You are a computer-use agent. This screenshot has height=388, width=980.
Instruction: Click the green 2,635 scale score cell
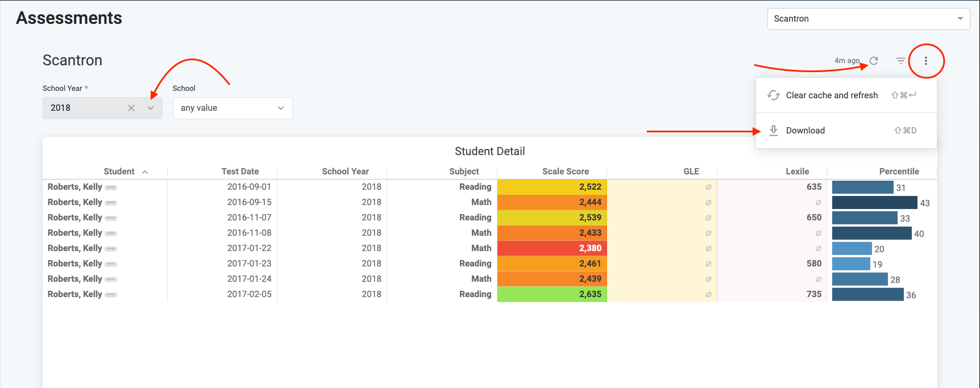(552, 294)
